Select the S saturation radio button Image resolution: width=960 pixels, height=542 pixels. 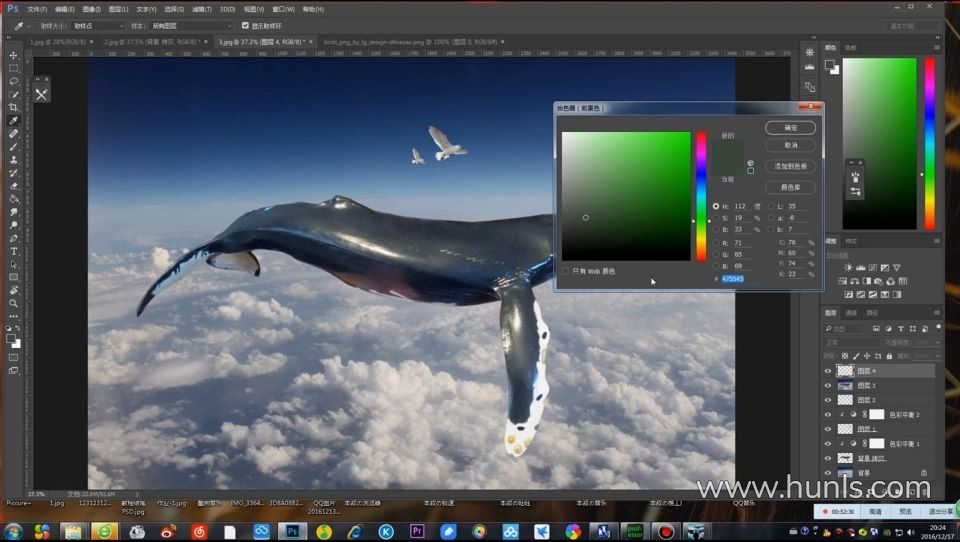click(x=715, y=217)
